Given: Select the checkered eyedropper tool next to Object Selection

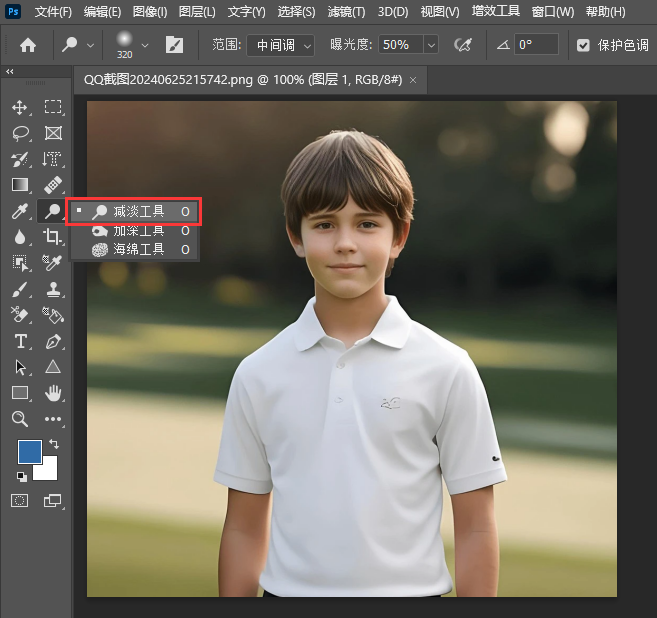Looking at the screenshot, I should pyautogui.click(x=52, y=263).
